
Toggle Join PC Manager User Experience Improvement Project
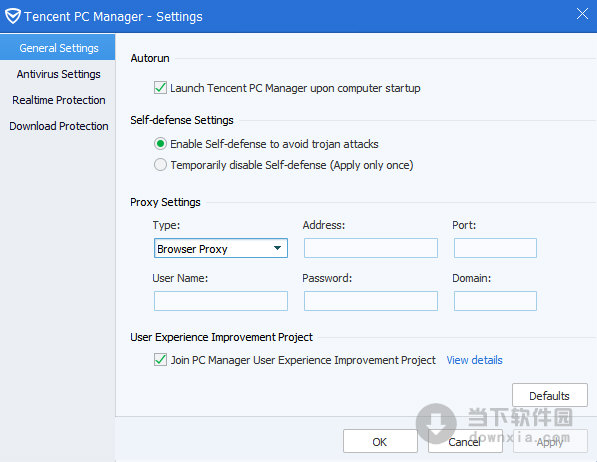(160, 360)
